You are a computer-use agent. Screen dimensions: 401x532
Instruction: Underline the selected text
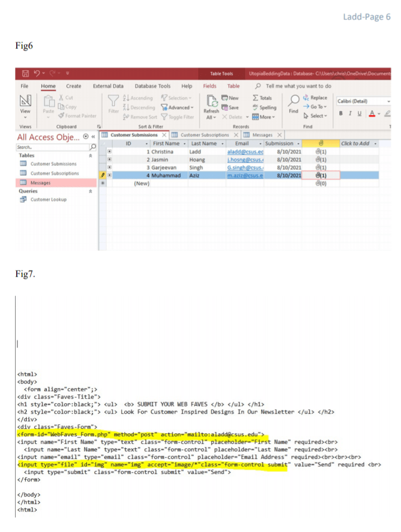tap(359, 113)
